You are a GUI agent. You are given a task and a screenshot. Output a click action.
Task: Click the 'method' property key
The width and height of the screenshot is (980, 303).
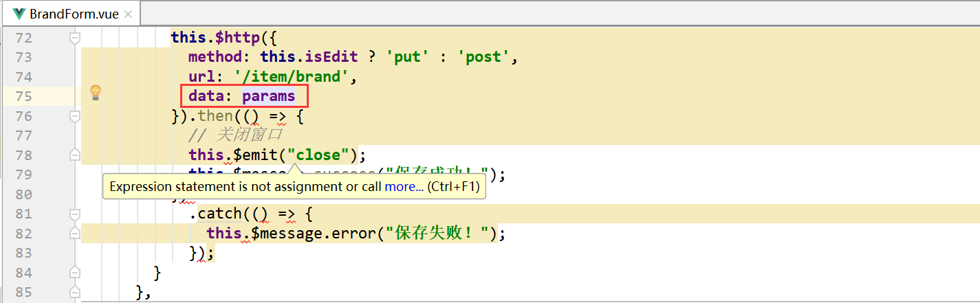215,57
